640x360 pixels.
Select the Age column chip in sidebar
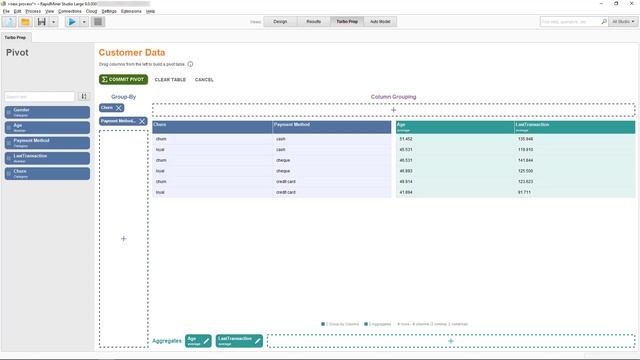pyautogui.click(x=47, y=128)
